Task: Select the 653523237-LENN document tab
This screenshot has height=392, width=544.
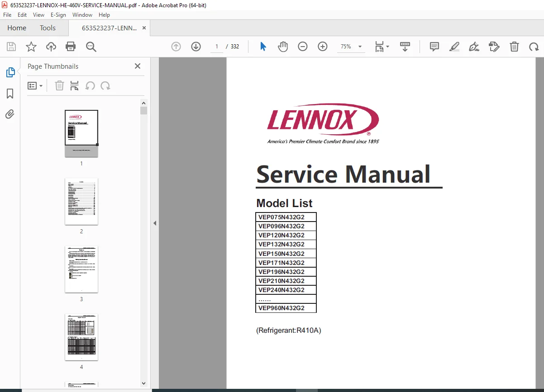Action: pyautogui.click(x=109, y=28)
